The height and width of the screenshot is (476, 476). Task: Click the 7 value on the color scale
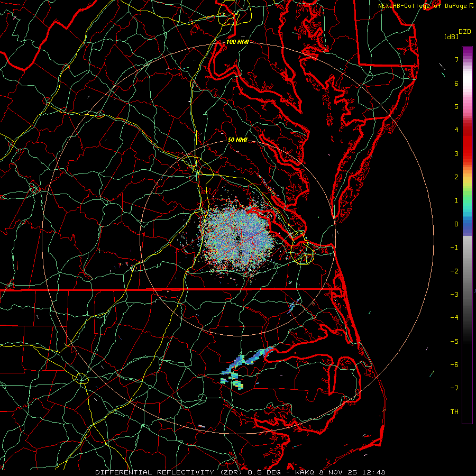click(456, 59)
